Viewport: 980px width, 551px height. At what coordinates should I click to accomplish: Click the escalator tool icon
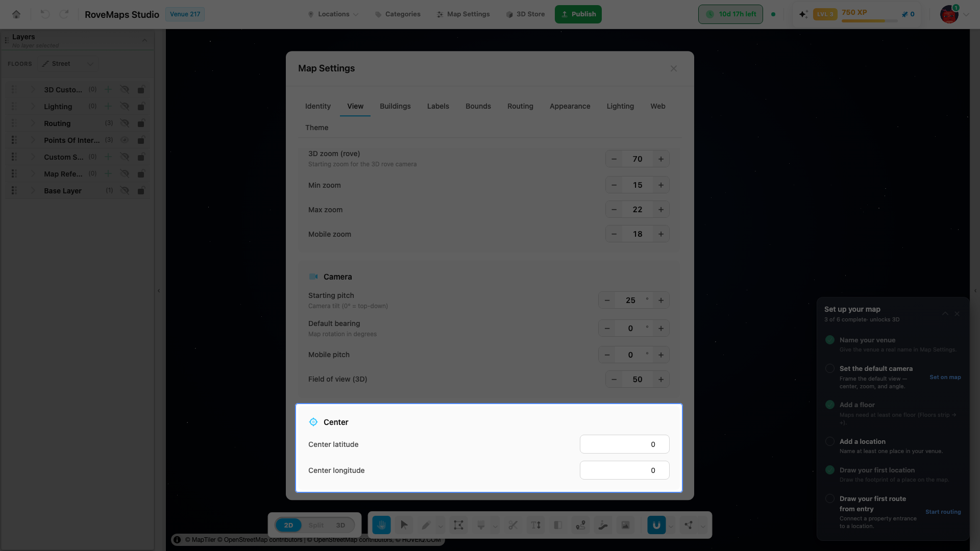[x=603, y=525]
